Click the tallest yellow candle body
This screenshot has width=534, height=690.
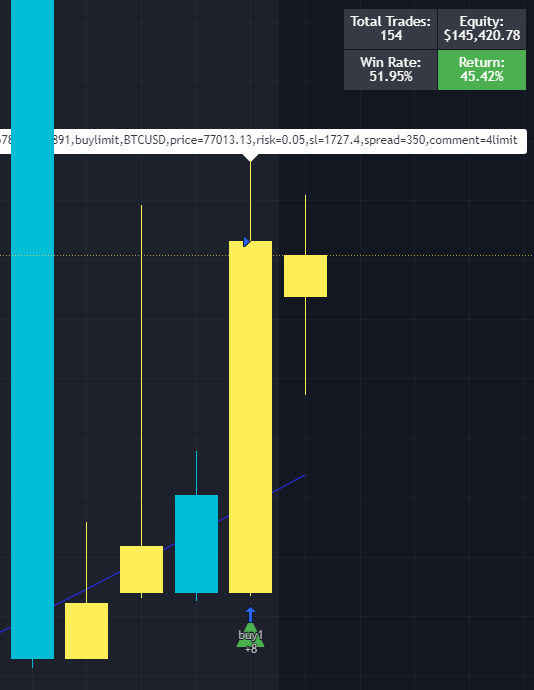[250, 417]
